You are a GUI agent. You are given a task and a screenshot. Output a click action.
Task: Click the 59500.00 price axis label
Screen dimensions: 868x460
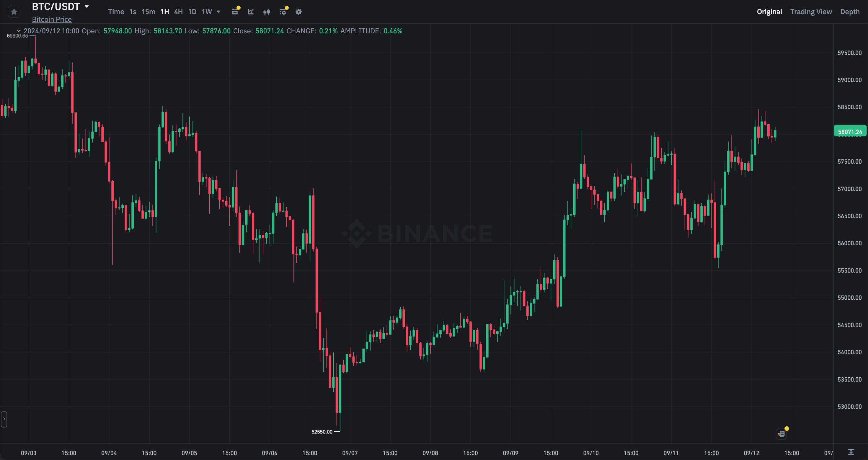point(849,53)
